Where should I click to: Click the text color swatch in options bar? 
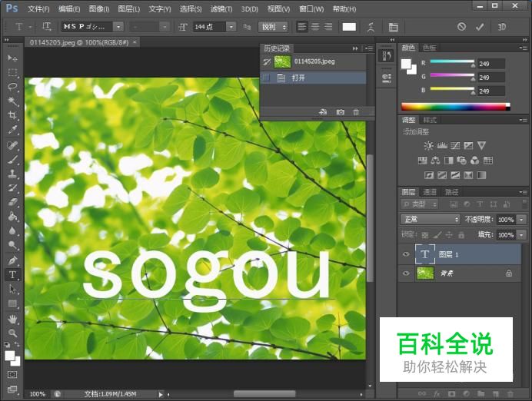tap(349, 27)
